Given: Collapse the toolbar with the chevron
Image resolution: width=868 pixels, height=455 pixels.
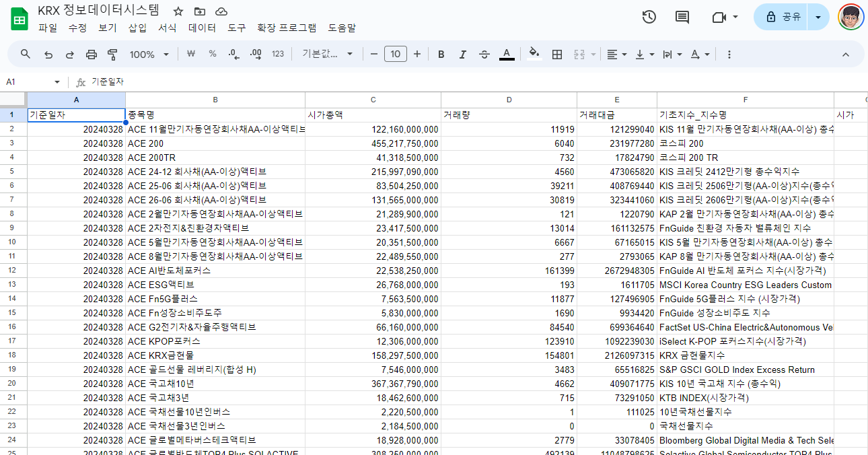Looking at the screenshot, I should click(846, 54).
